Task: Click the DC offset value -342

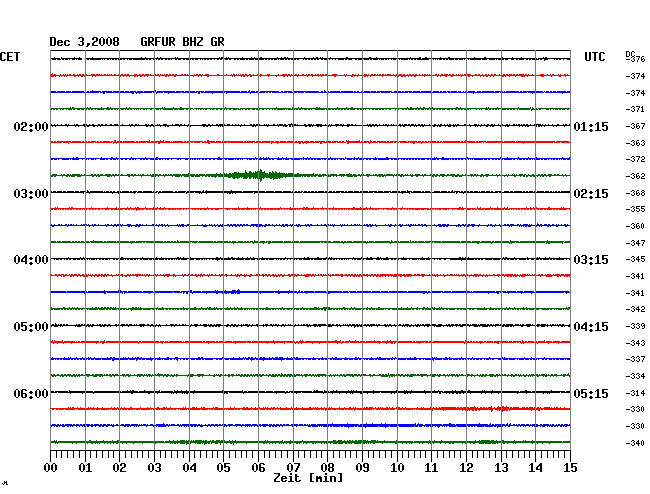Action: [x=635, y=309]
